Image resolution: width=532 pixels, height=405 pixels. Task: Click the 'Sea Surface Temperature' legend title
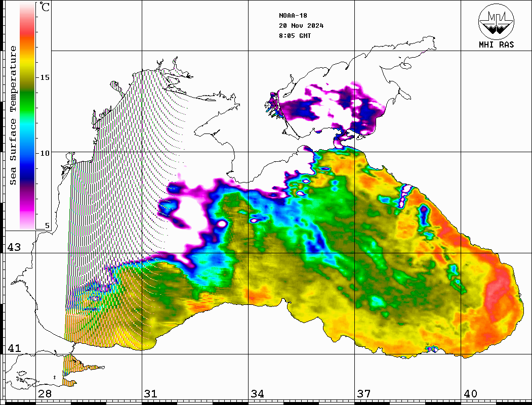[13, 115]
